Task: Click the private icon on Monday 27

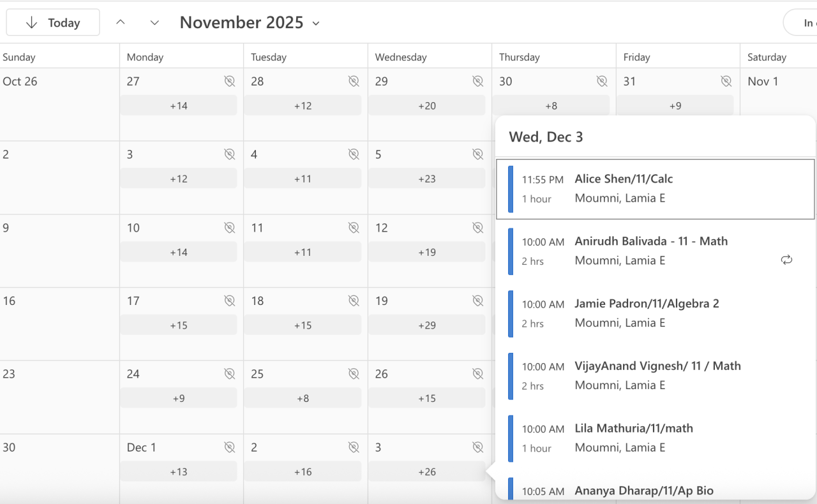Action: (x=230, y=81)
